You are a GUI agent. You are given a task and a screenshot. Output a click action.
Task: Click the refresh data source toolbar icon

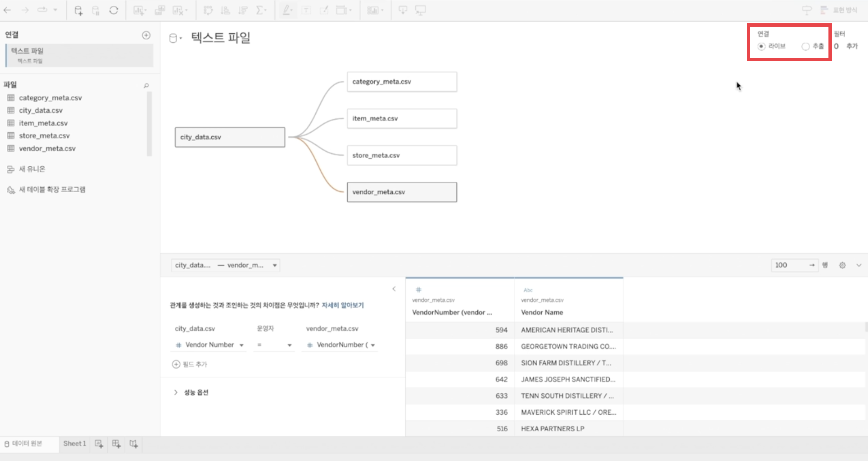[x=114, y=11]
